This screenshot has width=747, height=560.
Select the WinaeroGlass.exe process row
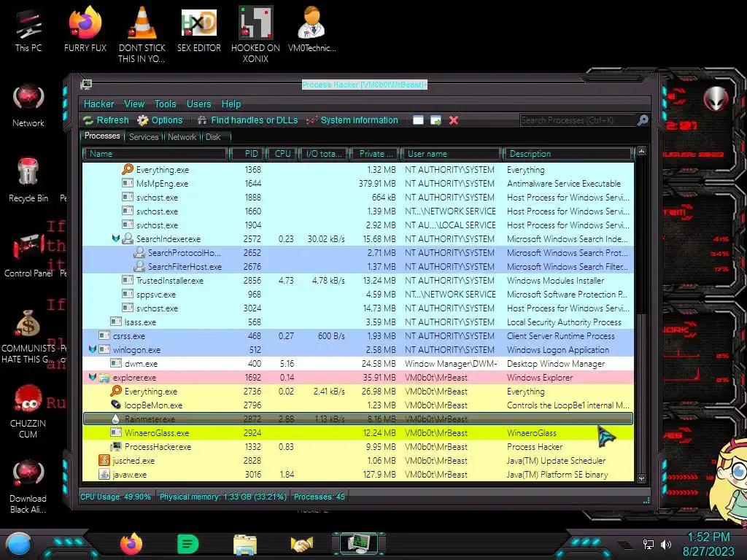pos(358,433)
